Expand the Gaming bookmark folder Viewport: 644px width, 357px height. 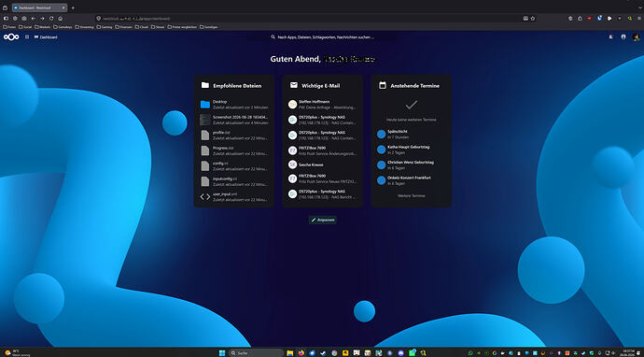click(x=105, y=27)
